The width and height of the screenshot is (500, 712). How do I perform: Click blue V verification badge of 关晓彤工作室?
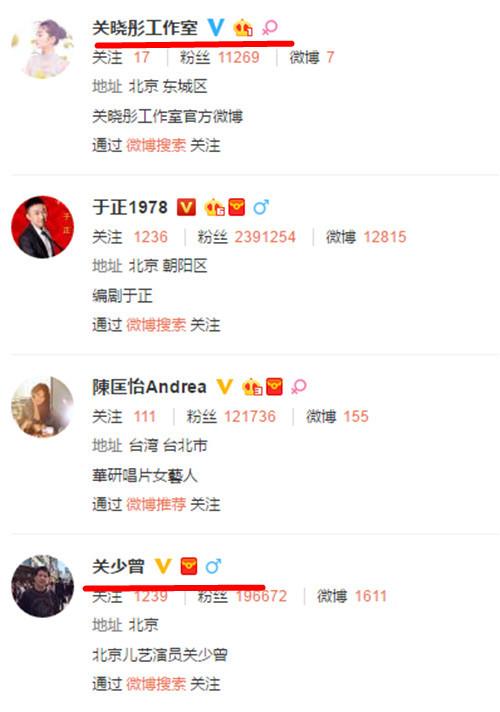pos(216,28)
